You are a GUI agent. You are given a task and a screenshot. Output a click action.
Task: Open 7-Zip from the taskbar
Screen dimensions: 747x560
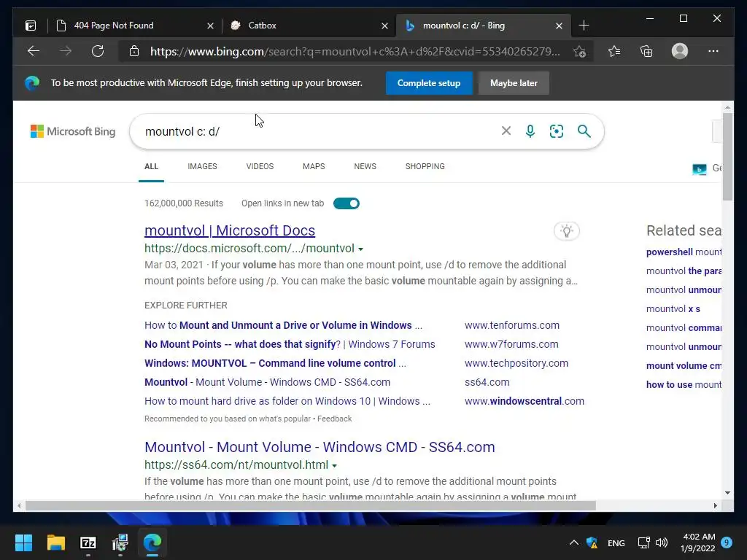[x=88, y=542]
